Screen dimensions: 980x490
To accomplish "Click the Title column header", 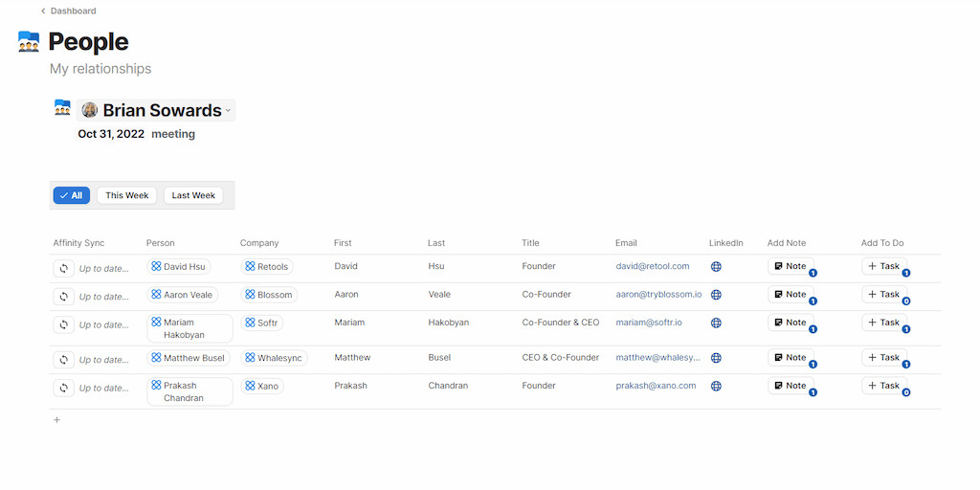I will coord(530,243).
